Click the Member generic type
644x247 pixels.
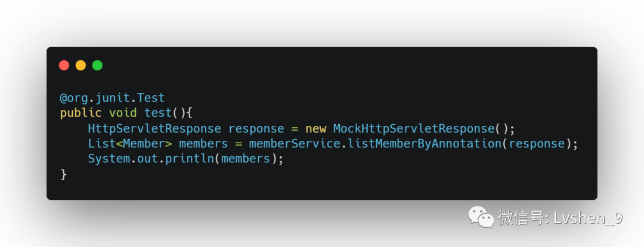tap(143, 143)
